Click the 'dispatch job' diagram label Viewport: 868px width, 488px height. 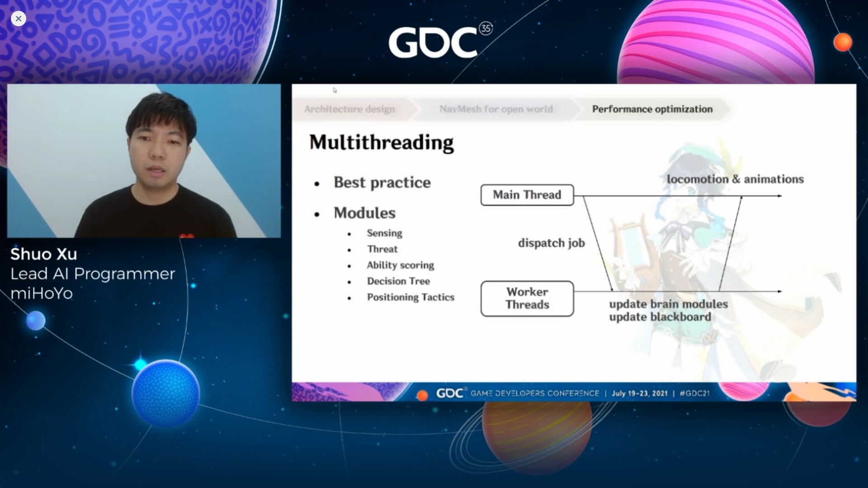(x=552, y=243)
